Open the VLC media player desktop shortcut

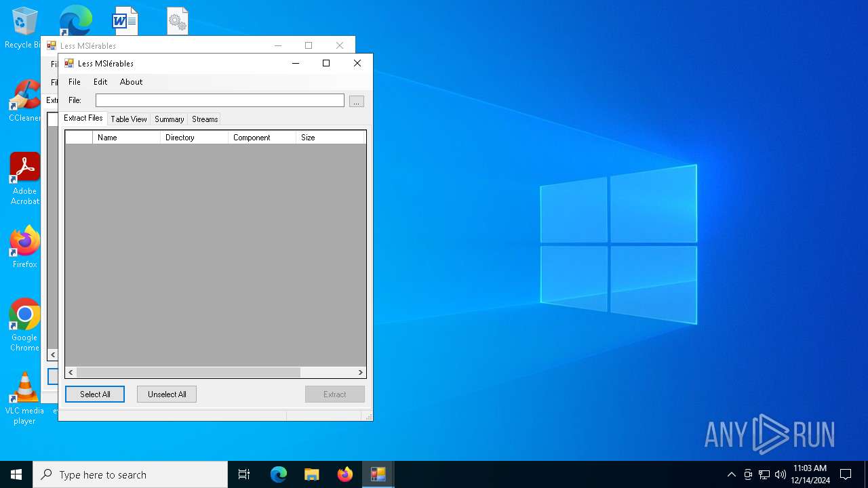[24, 399]
